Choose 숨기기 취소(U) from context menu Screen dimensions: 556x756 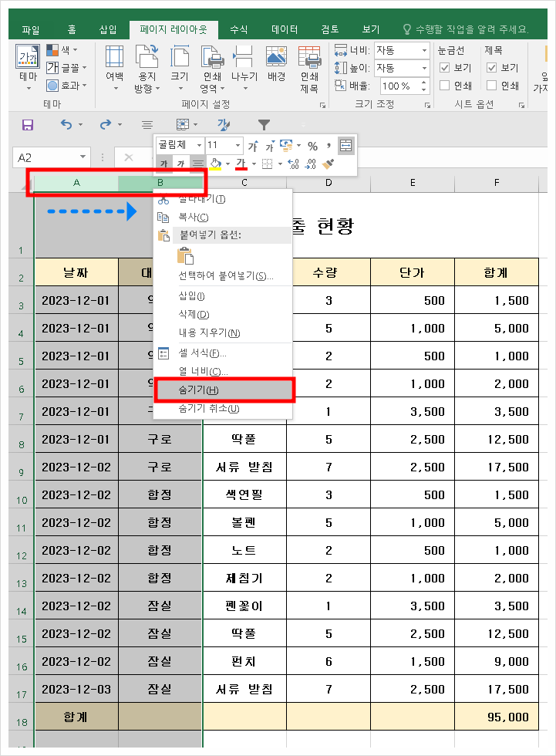point(223,409)
